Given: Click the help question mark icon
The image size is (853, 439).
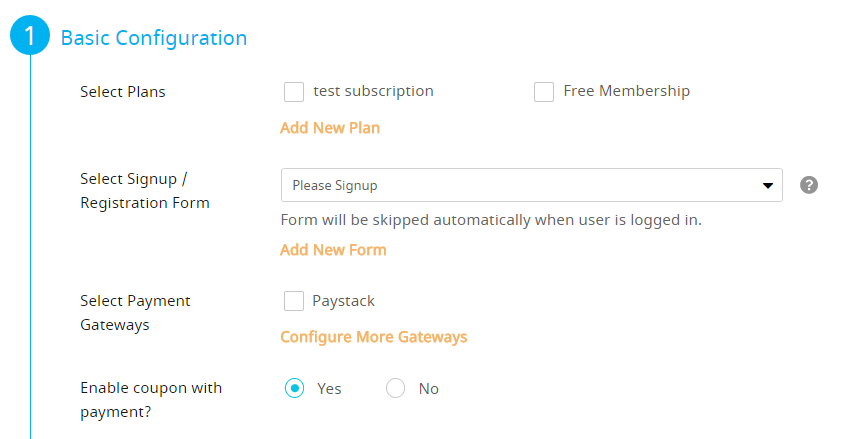Looking at the screenshot, I should click(x=810, y=185).
